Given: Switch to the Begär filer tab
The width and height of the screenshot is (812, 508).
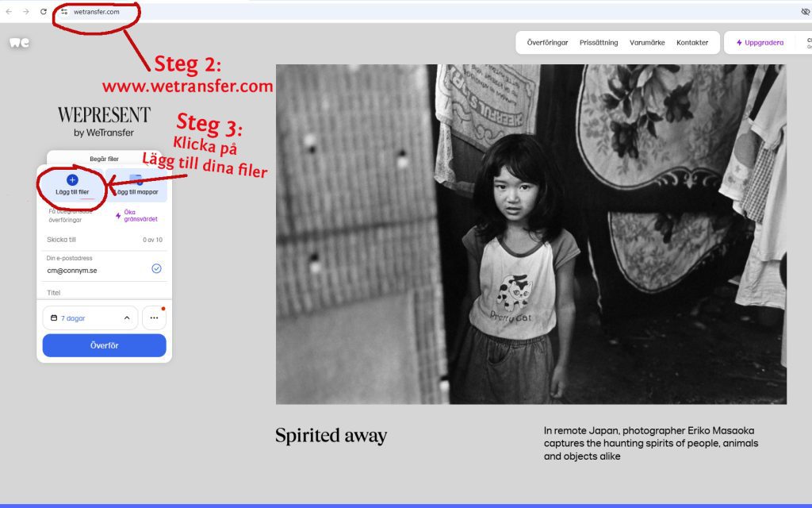Looking at the screenshot, I should [x=104, y=159].
